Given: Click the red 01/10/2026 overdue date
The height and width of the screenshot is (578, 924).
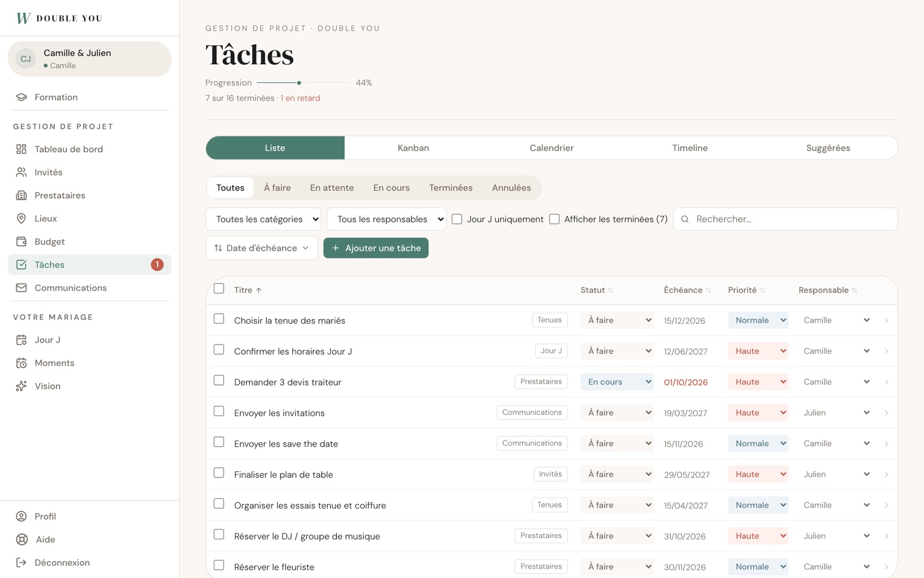Looking at the screenshot, I should point(685,382).
